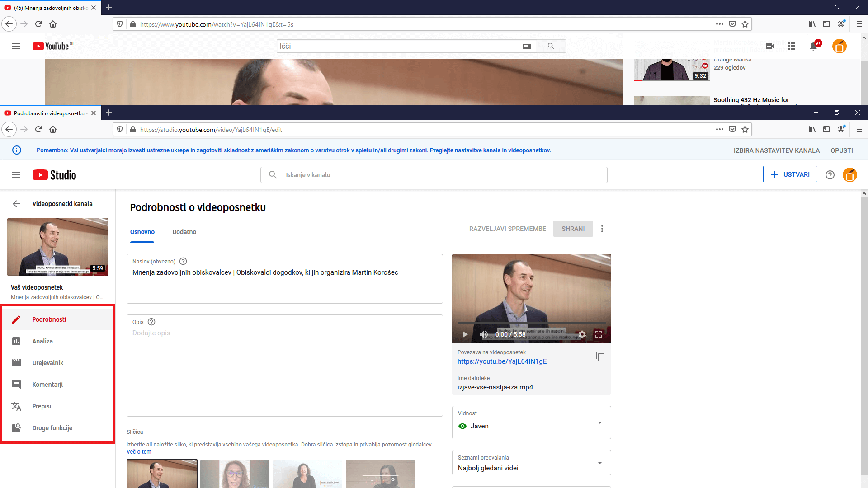Copy the video link icon

[600, 357]
